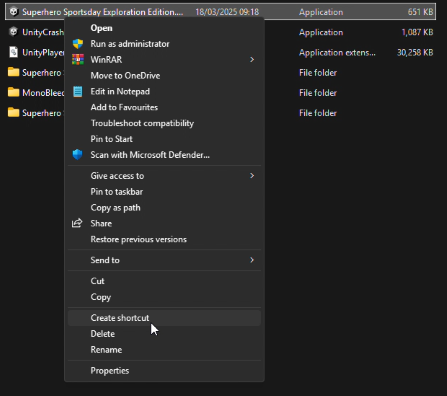Viewport: 447px width, 396px height.
Task: Select Restore previous versions
Action: click(x=164, y=239)
